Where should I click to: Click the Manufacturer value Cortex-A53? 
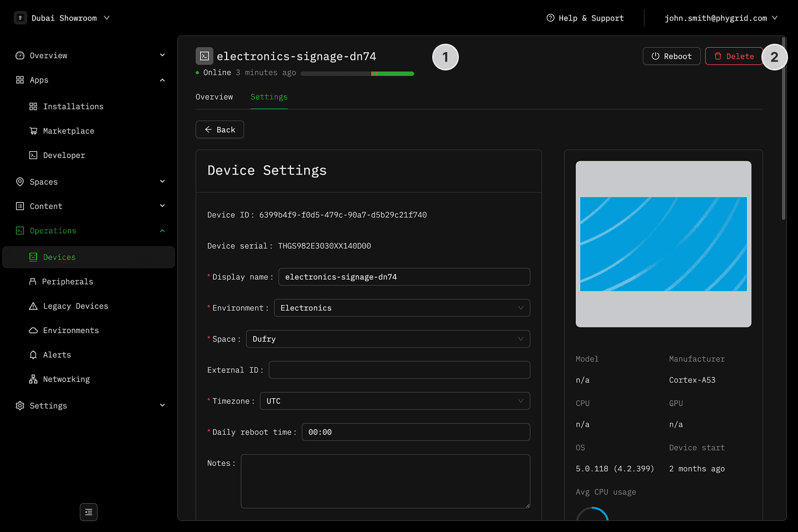[x=692, y=380]
